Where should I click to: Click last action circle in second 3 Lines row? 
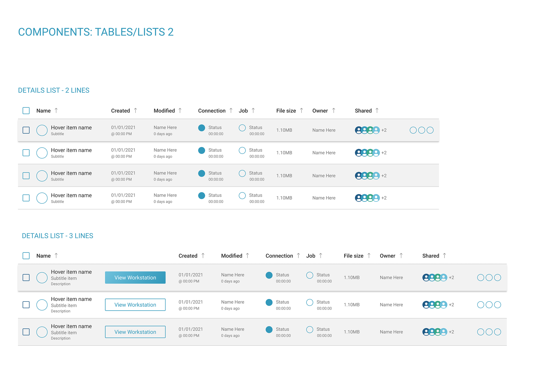tap(498, 305)
